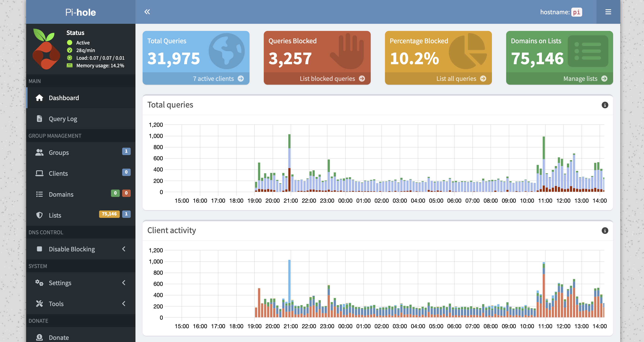Click the Lists shield icon

point(40,215)
